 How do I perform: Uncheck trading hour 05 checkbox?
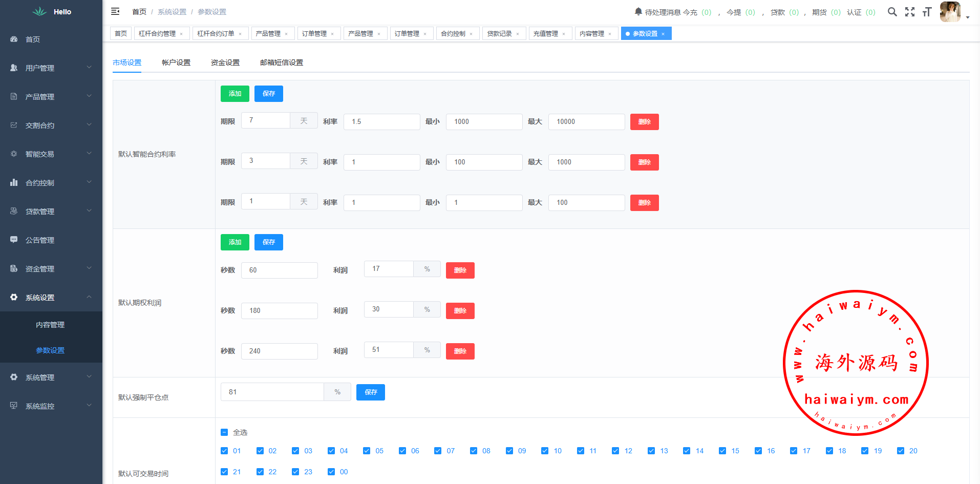click(367, 451)
